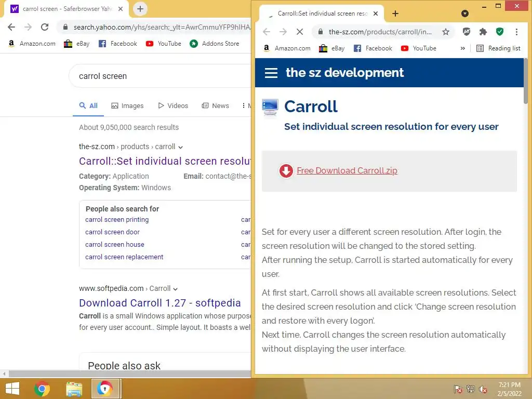
Task: Open a new tab in the Yahoo window
Action: point(140,9)
